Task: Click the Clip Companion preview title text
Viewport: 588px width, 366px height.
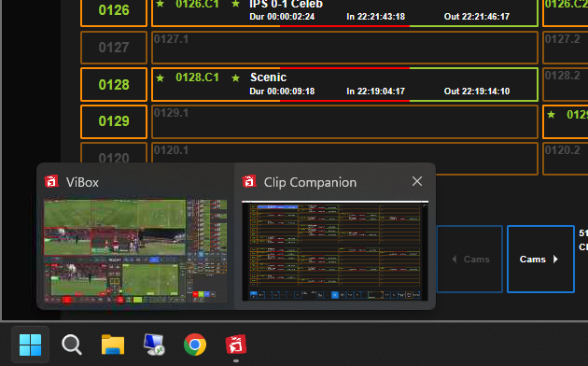Action: 310,182
